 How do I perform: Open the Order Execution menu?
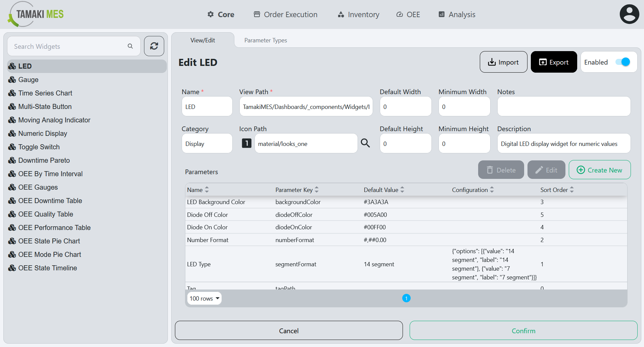click(285, 14)
